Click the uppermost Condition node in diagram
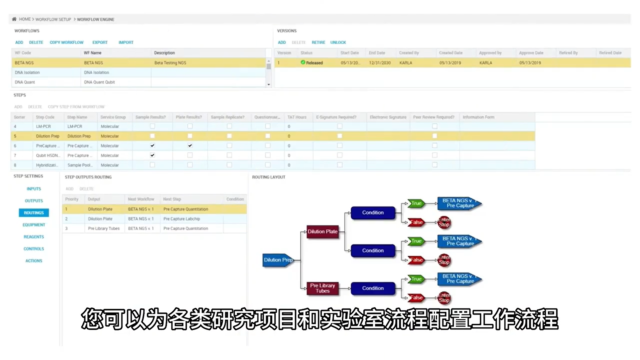 coord(373,213)
